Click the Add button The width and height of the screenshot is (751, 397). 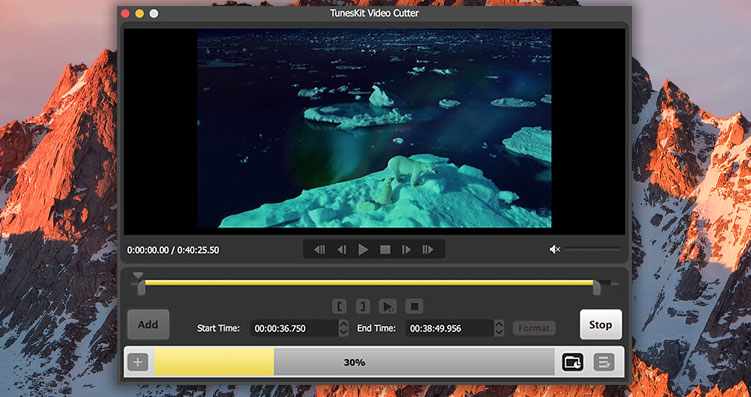tap(148, 325)
